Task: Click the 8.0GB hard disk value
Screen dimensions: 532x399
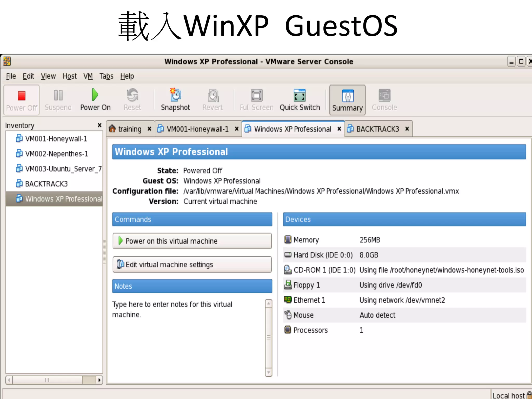Action: click(x=369, y=255)
